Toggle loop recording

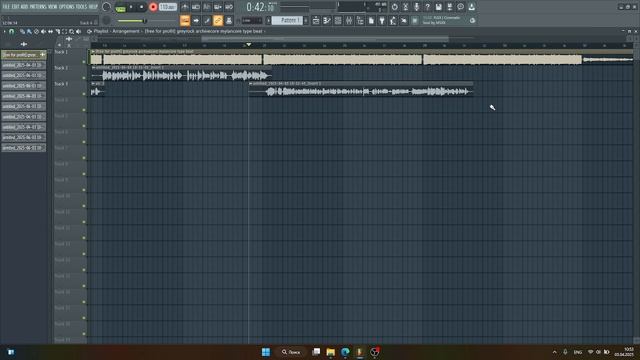click(x=229, y=7)
